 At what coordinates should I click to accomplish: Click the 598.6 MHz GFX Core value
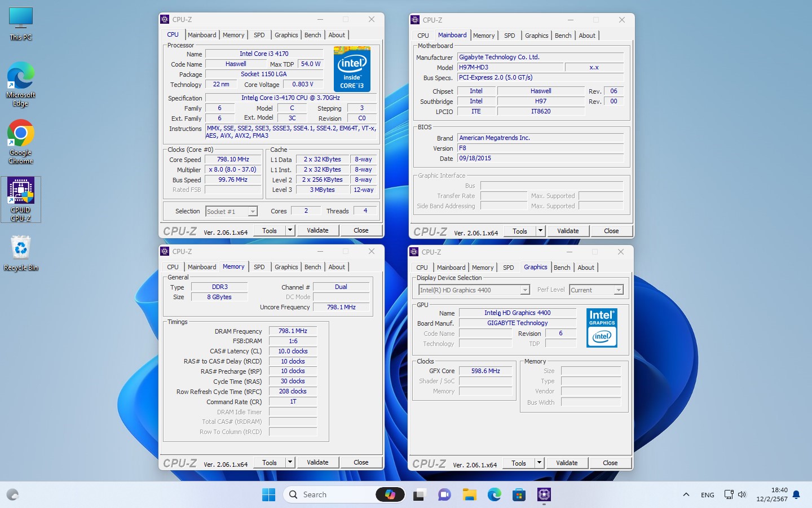[486, 371]
